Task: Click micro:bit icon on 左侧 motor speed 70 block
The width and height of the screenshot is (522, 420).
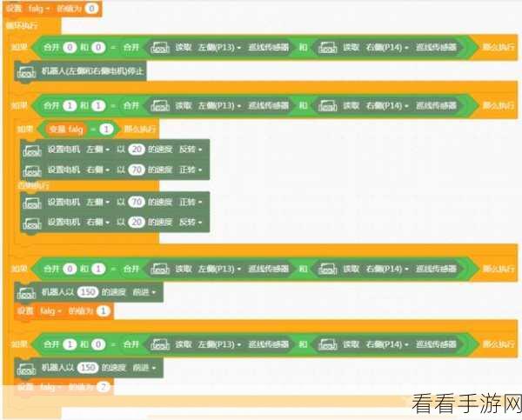Action: tap(32, 203)
